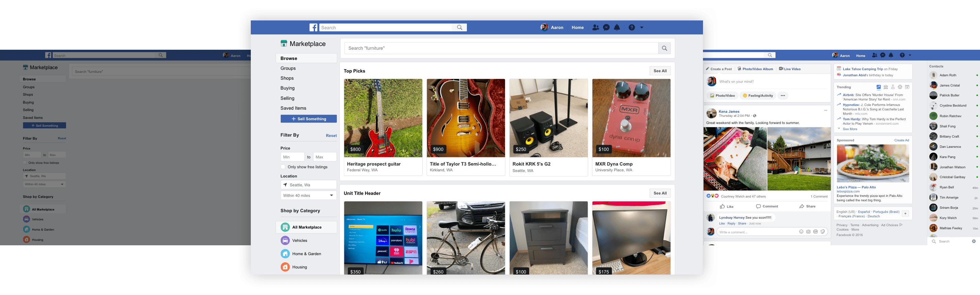
Task: Select Browse in center Marketplace sidebar
Action: click(306, 58)
